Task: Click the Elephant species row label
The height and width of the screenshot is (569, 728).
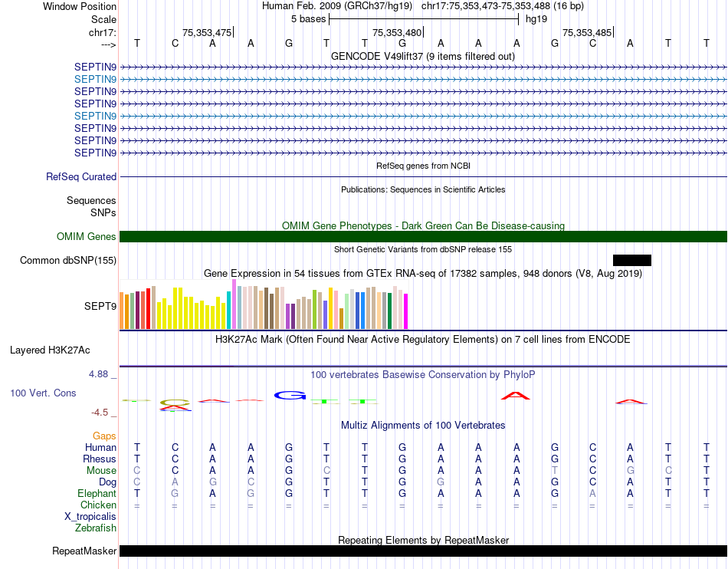Action: [97, 493]
